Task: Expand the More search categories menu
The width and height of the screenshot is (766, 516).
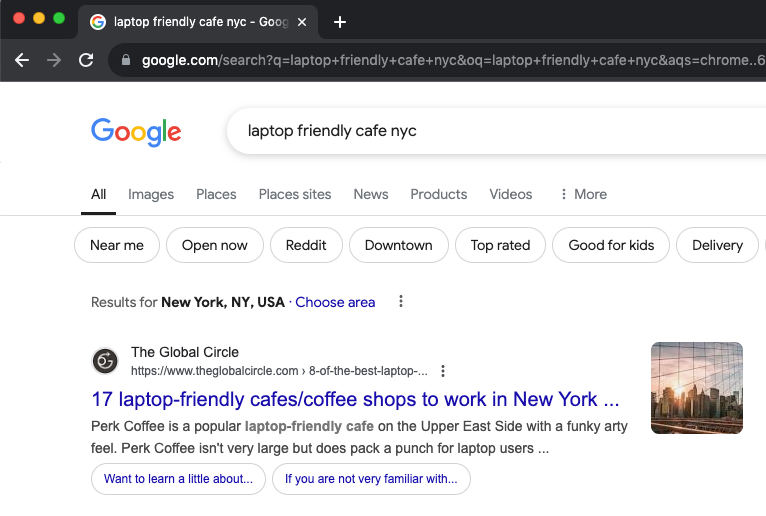Action: pyautogui.click(x=583, y=194)
